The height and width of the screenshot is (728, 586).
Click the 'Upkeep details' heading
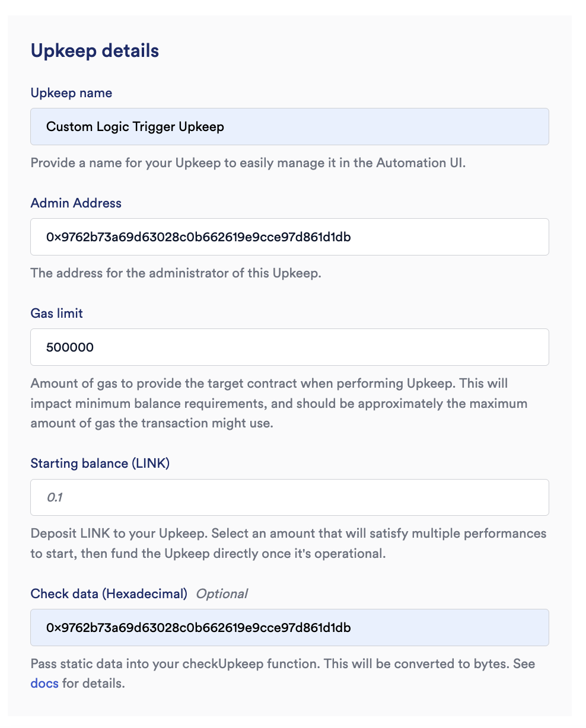(95, 51)
